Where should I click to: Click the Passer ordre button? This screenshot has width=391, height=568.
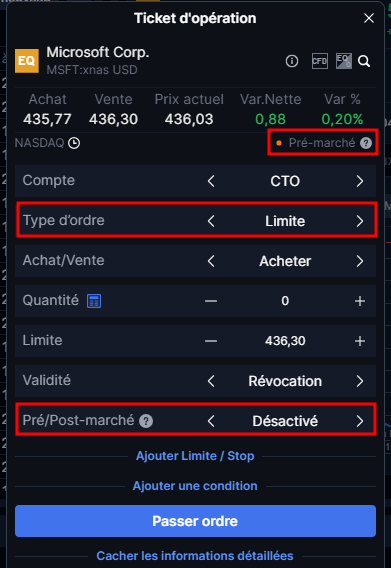195,521
